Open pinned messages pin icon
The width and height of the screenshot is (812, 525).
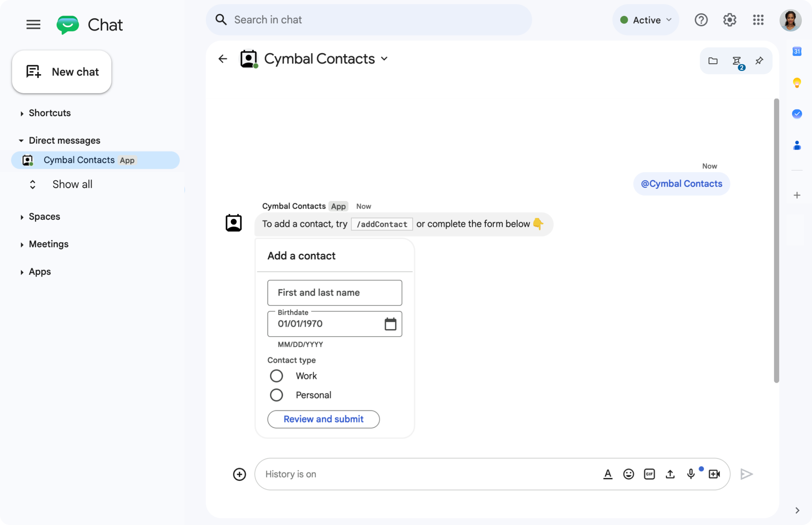click(759, 61)
